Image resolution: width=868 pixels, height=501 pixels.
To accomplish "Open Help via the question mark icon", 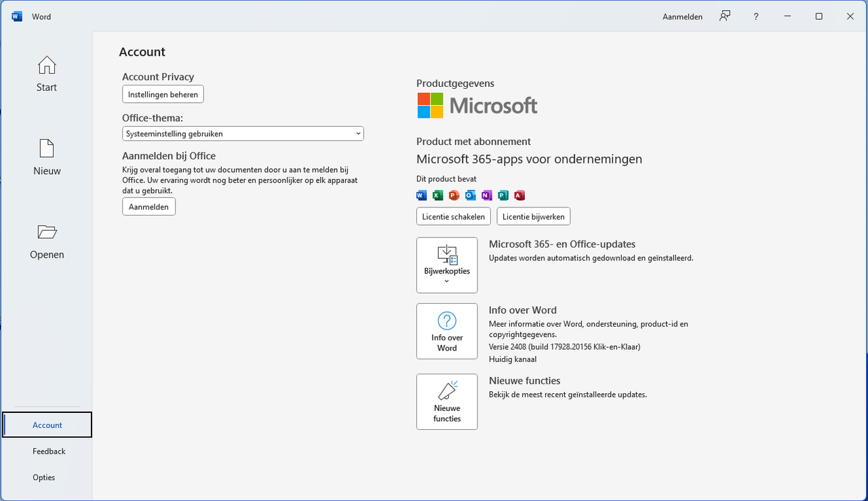I will pos(756,16).
